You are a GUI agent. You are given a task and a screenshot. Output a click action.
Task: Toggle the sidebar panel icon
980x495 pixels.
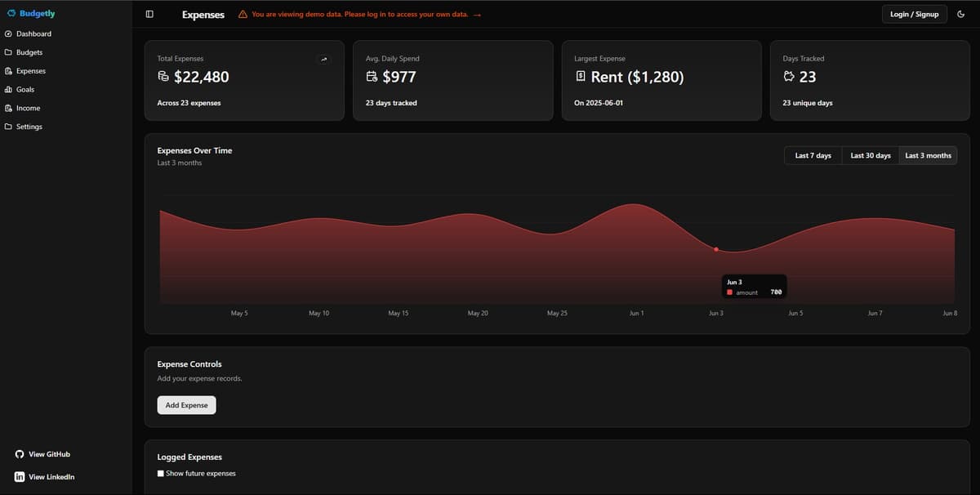click(x=149, y=14)
